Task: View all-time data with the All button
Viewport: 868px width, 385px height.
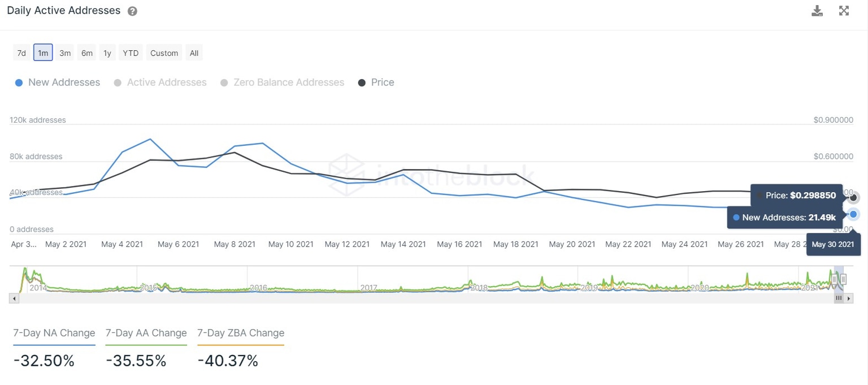Action: click(194, 53)
